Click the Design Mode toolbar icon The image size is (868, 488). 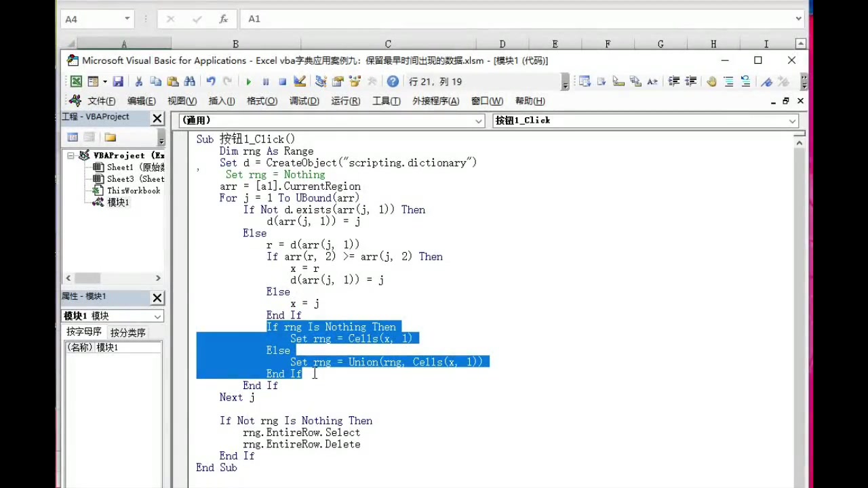coord(300,81)
